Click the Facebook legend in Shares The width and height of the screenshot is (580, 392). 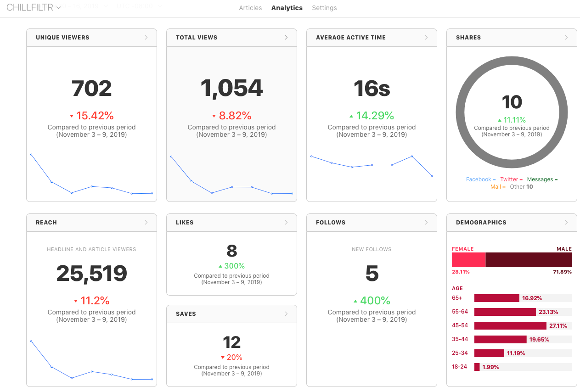[x=481, y=179]
